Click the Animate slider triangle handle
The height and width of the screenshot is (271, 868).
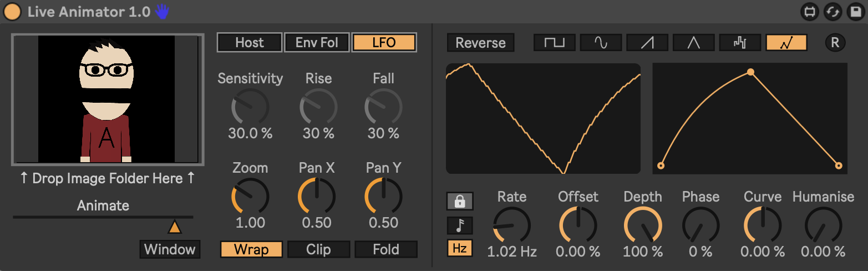[175, 227]
